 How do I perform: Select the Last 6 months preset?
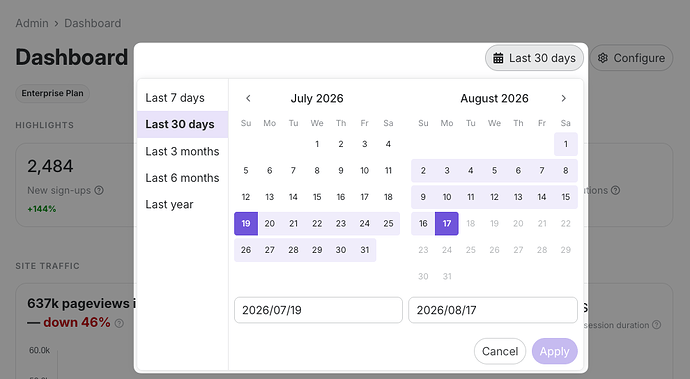click(183, 177)
